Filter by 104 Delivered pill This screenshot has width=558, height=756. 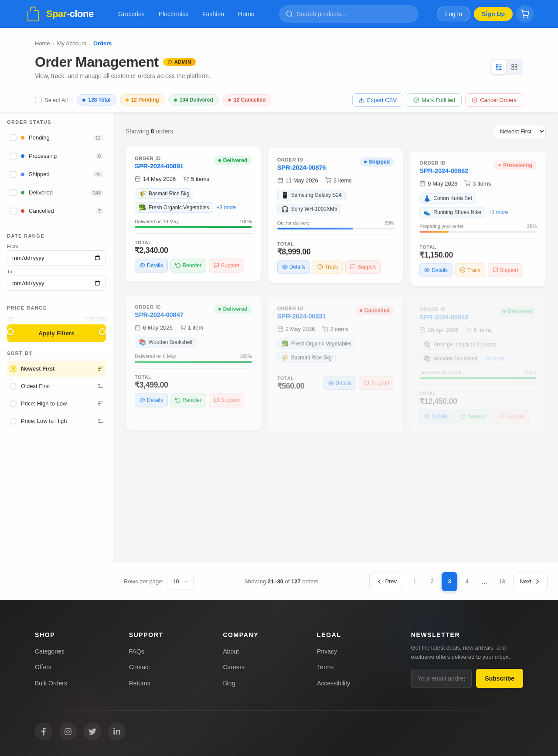click(194, 100)
